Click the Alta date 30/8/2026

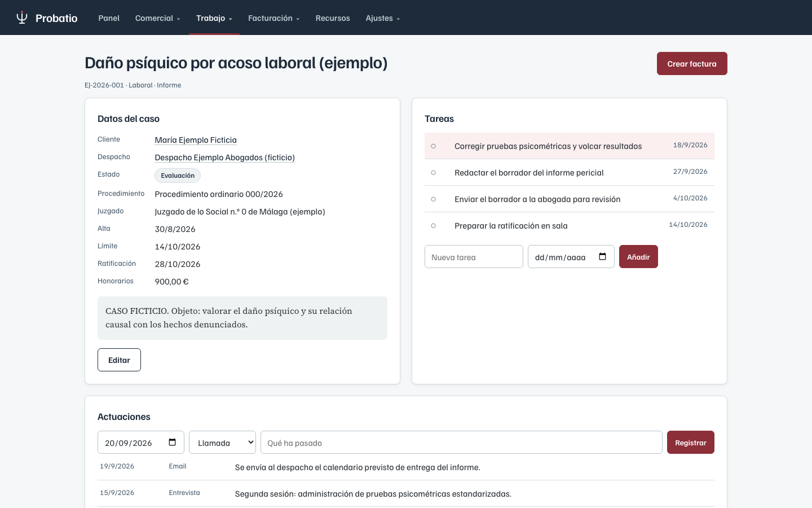tap(175, 229)
